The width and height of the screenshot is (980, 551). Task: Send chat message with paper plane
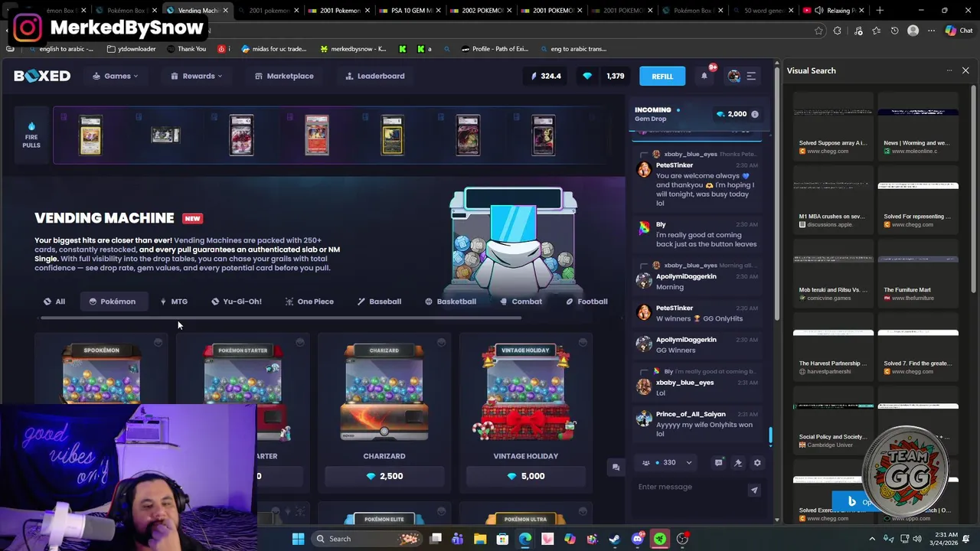coord(754,490)
